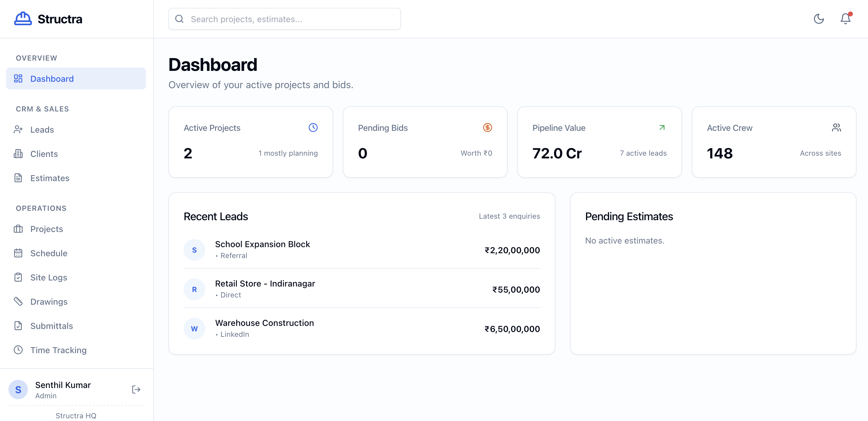Select the Drawings ruler icon in sidebar
Image resolution: width=868 pixels, height=421 pixels.
coord(18,301)
